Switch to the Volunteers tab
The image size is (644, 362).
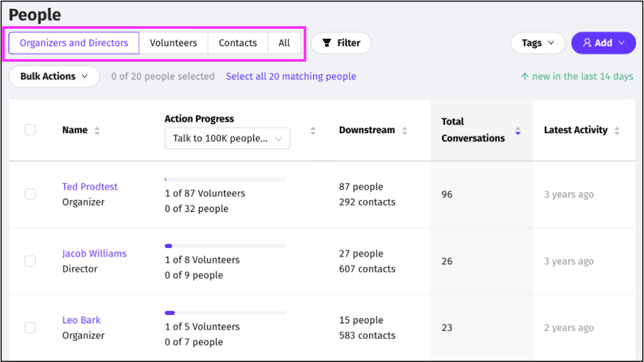(173, 43)
